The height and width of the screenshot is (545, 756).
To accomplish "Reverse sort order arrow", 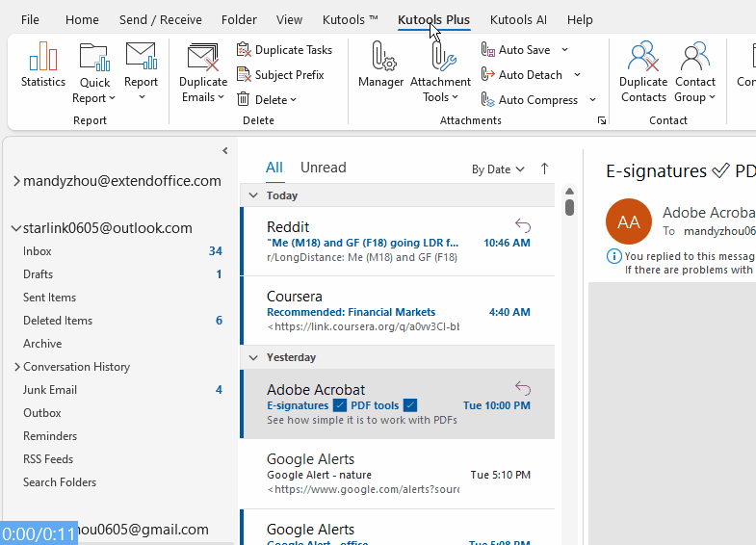I will pos(544,169).
